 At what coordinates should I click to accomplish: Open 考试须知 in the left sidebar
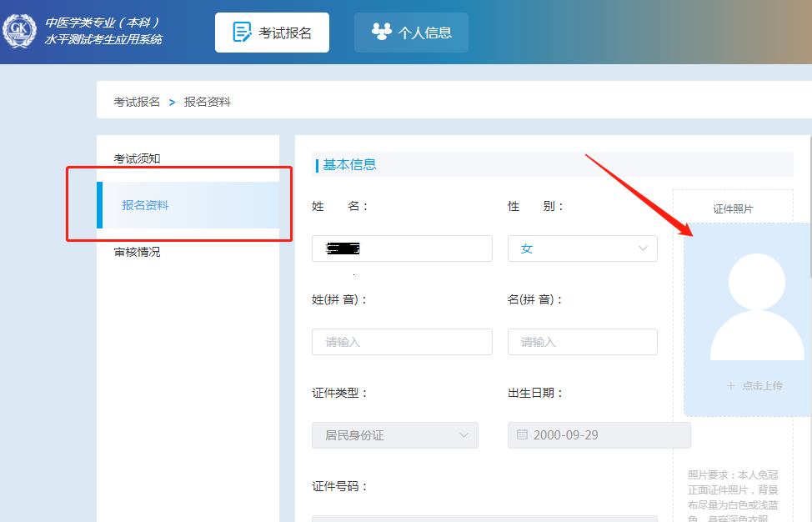pyautogui.click(x=138, y=158)
